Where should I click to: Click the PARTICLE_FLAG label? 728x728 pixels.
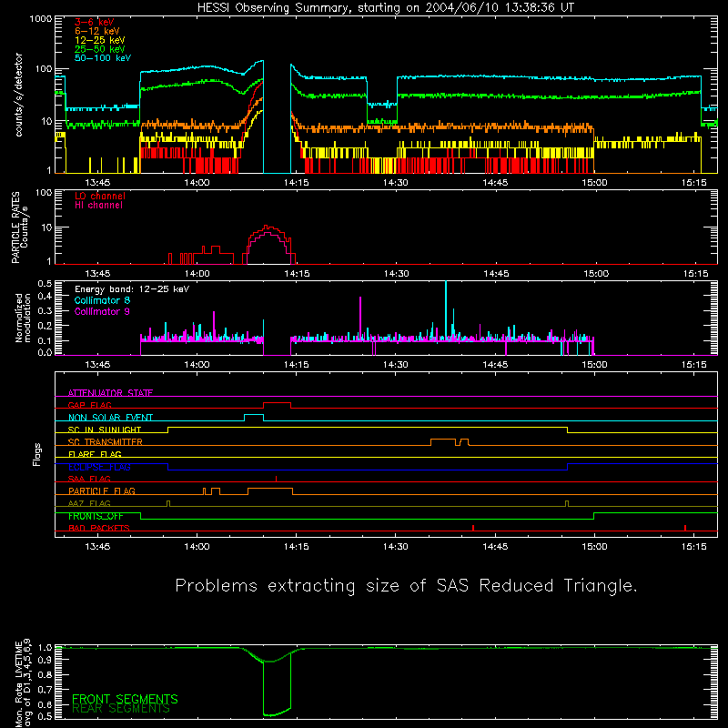[102, 491]
